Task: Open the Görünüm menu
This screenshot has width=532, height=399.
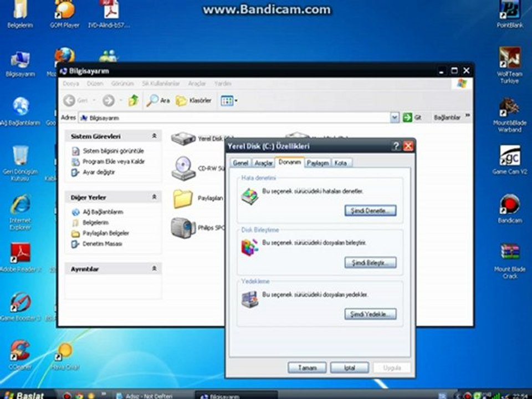Action: [x=122, y=84]
